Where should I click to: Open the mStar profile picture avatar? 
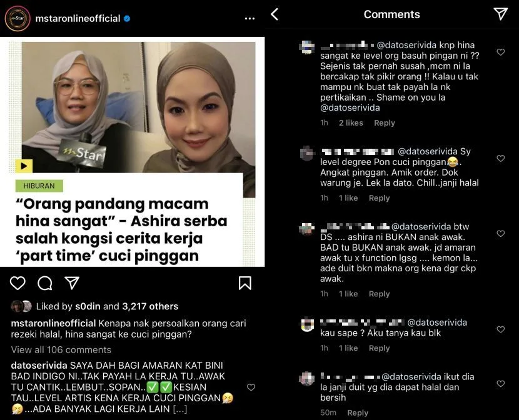18,19
